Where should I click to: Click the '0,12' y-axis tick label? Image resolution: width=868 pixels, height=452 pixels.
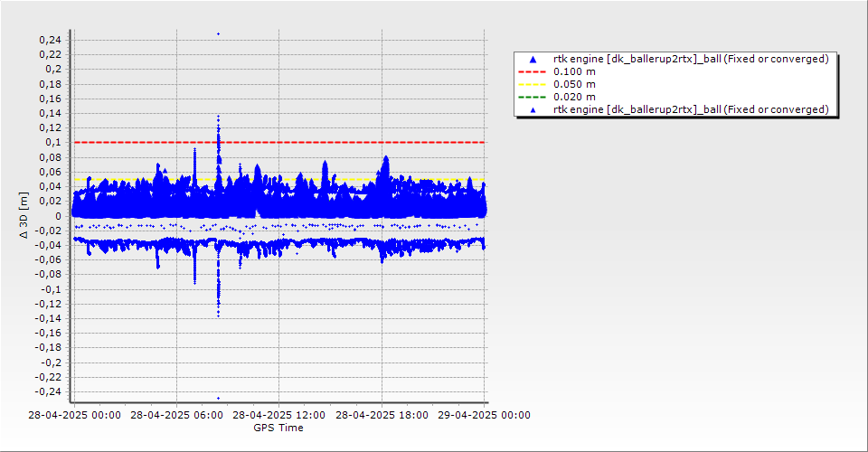(x=50, y=127)
